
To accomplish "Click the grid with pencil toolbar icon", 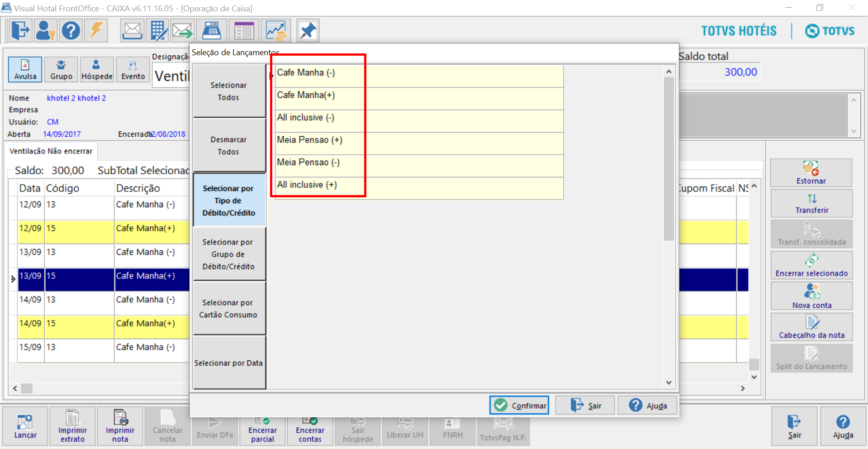I will click(x=158, y=31).
